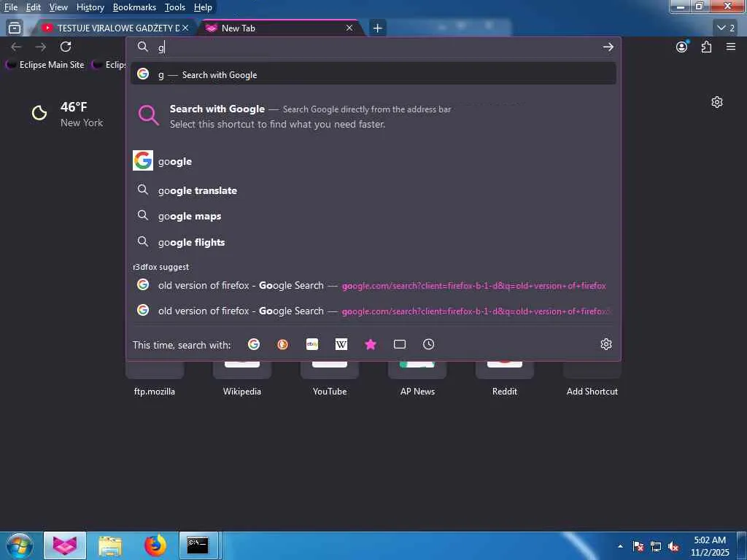The width and height of the screenshot is (747, 560).
Task: Open the first 'old version of firefox' result
Action: coord(373,285)
